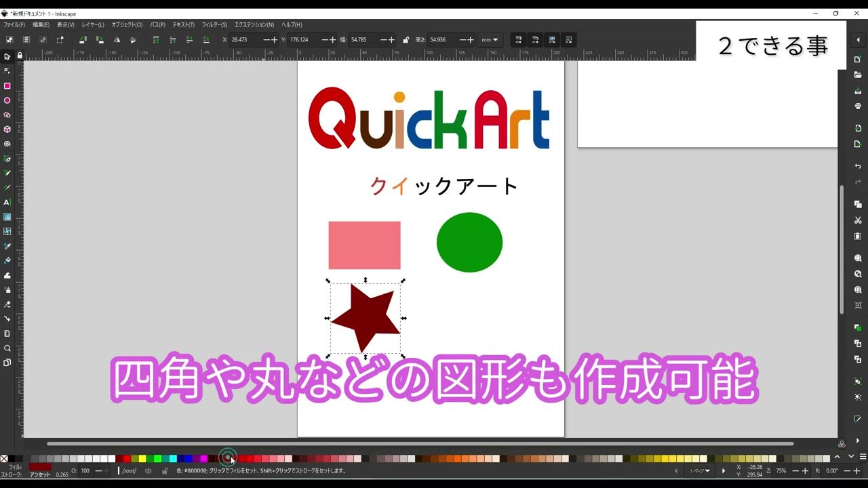Toggle guide lock at ruler corner

pos(20,56)
